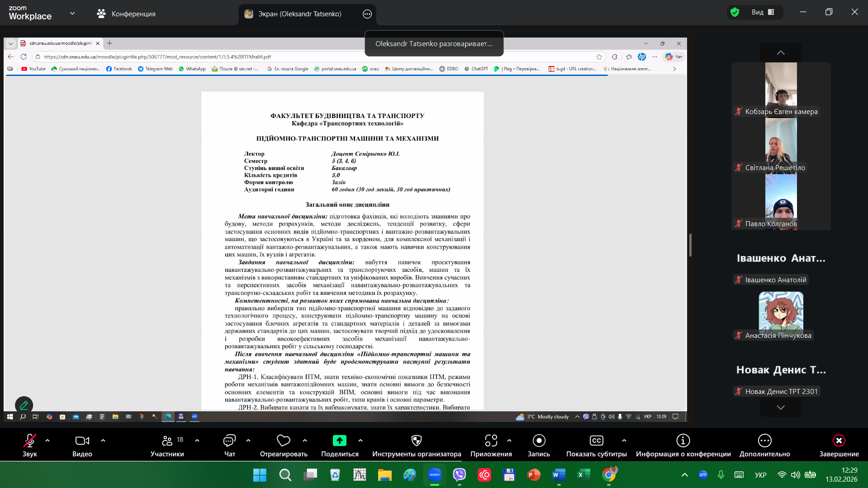Turn on camera with Видео button

82,441
